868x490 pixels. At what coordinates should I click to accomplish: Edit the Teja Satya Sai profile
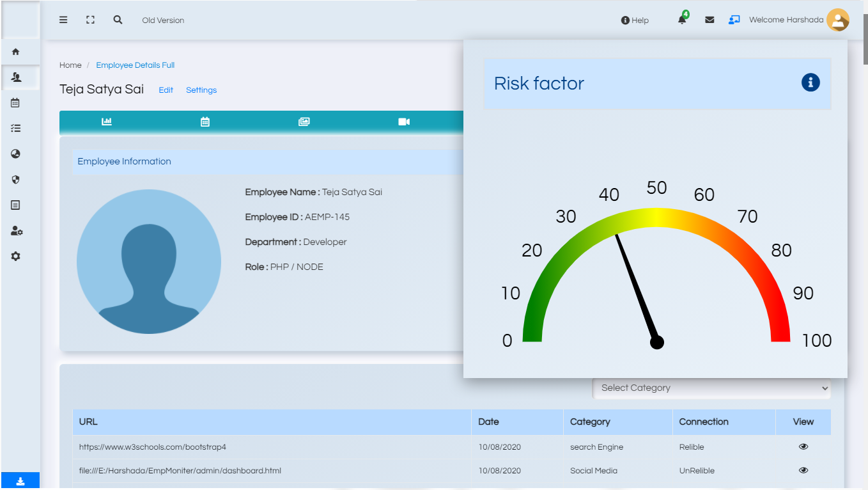[x=166, y=90]
